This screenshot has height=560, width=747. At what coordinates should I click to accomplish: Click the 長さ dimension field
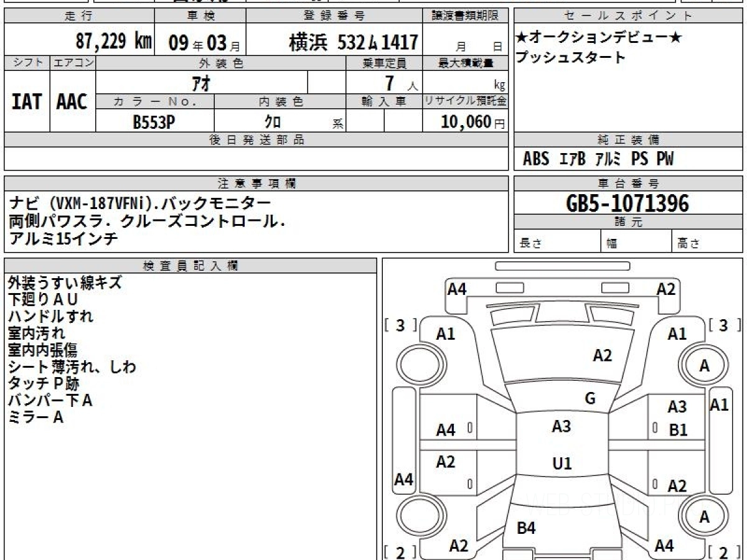[558, 241]
